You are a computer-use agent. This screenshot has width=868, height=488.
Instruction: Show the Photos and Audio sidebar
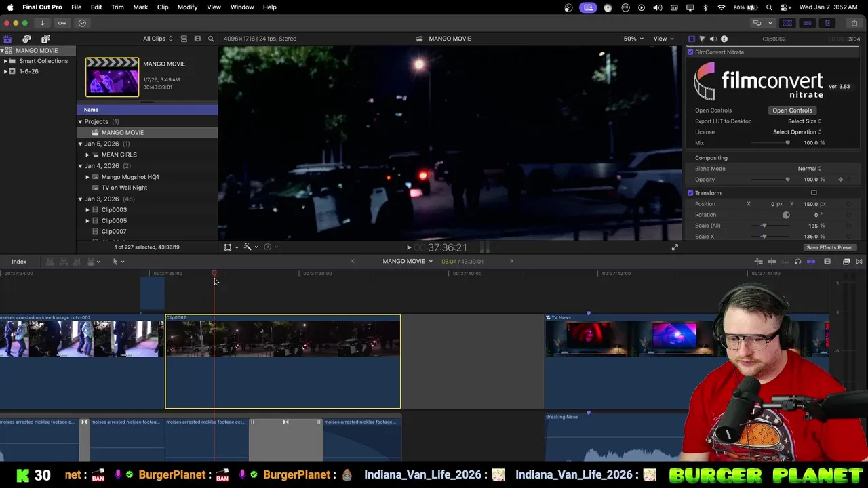[x=26, y=39]
